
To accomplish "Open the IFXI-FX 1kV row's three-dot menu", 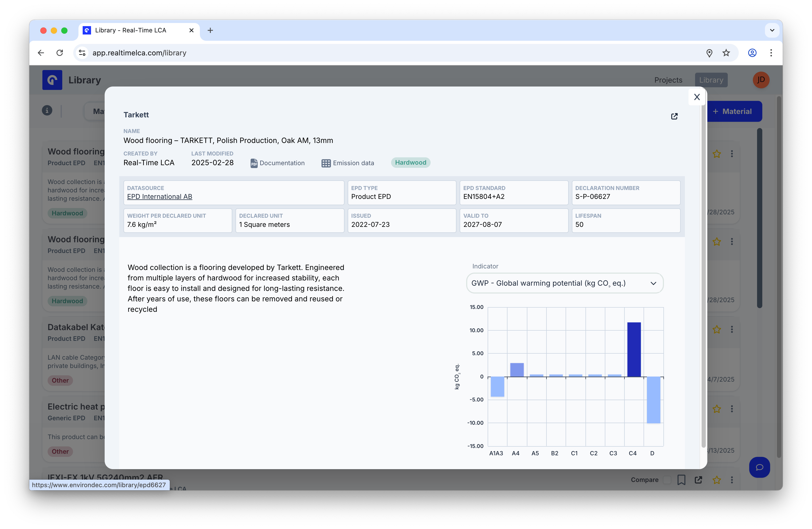I will [732, 480].
